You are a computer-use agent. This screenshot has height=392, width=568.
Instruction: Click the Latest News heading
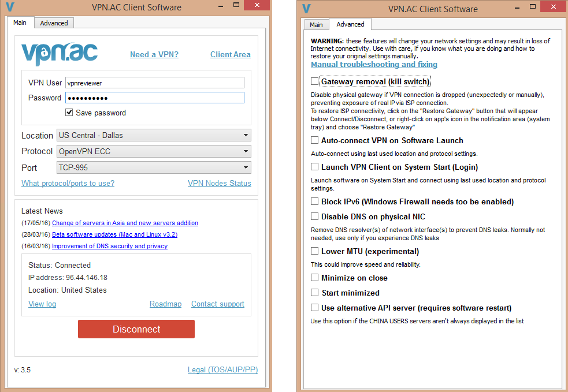(x=42, y=211)
